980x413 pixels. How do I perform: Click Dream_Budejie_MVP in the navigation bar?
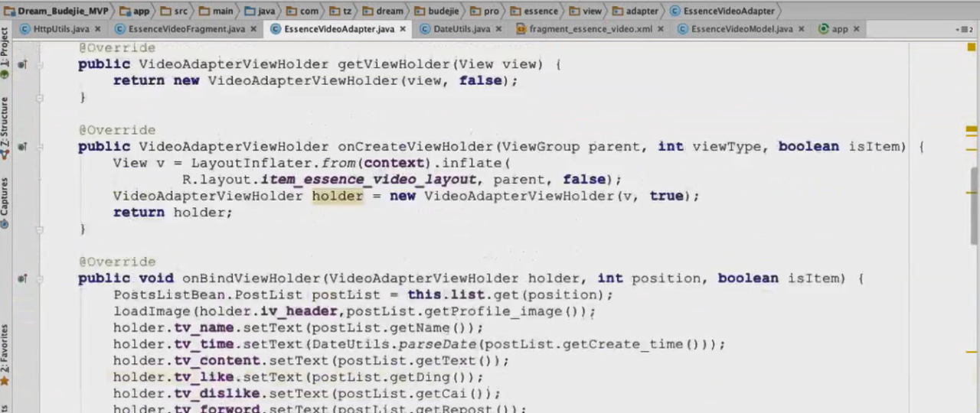coord(56,11)
